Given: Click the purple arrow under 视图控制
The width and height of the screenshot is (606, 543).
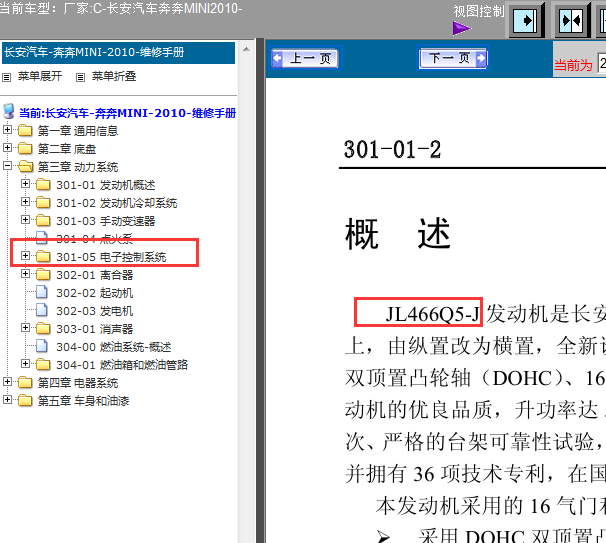Looking at the screenshot, I should pos(461,28).
